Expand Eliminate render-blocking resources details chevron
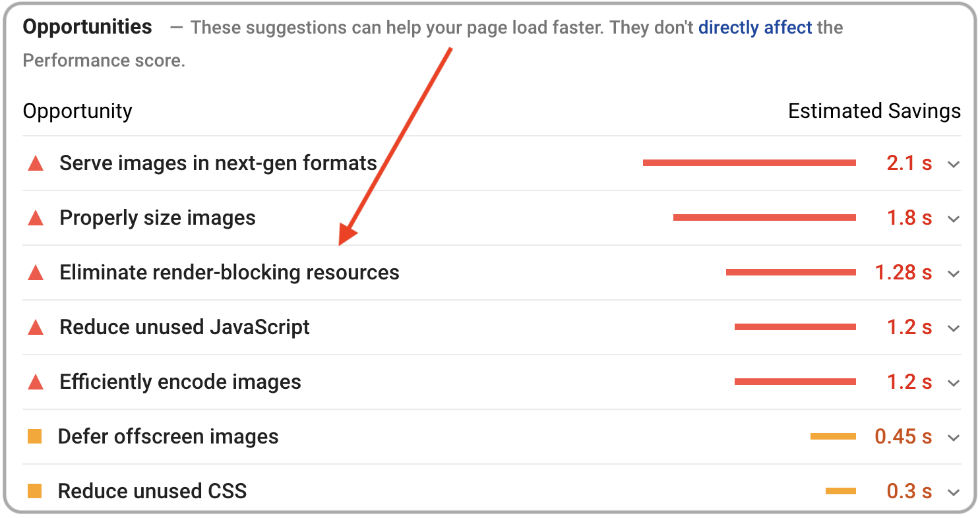Image resolution: width=980 pixels, height=518 pixels. pyautogui.click(x=953, y=273)
